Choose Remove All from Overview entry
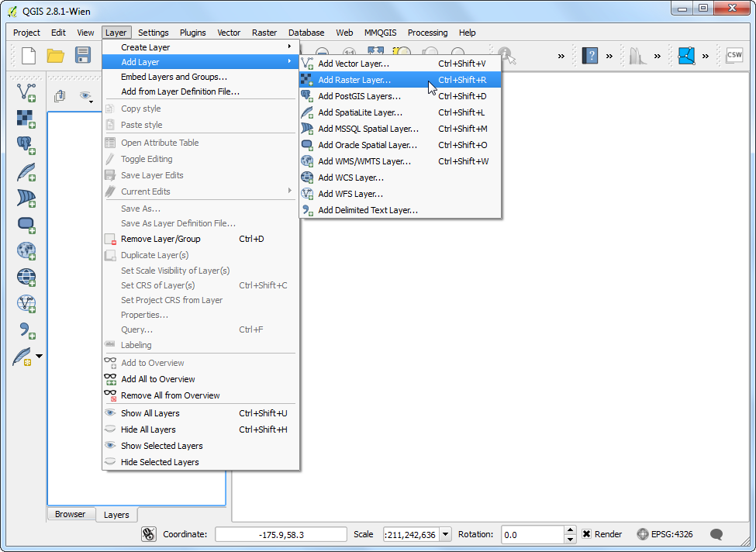 click(201, 395)
